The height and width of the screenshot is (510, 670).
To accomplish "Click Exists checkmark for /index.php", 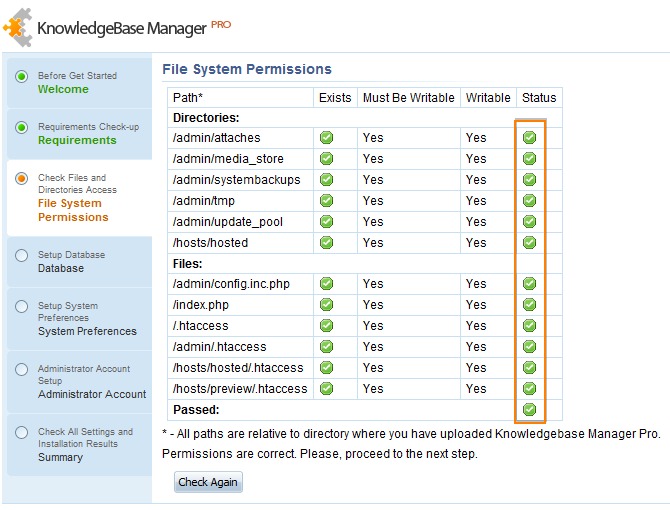I will click(326, 305).
